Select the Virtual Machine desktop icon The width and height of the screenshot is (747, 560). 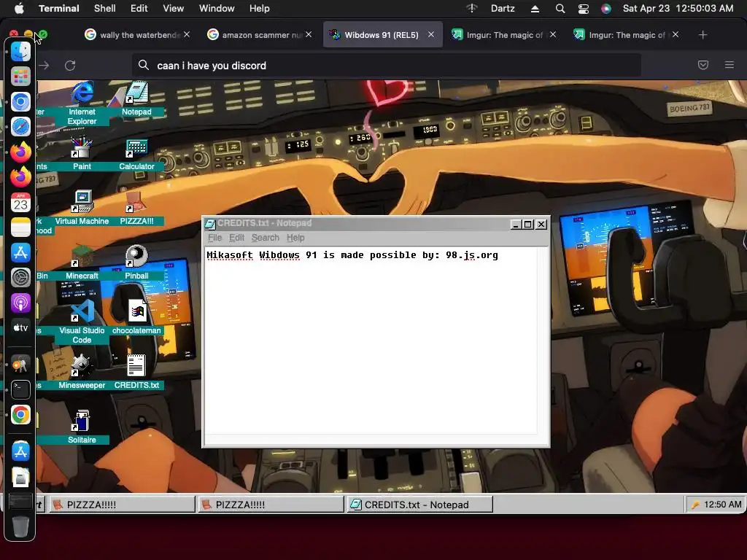pyautogui.click(x=82, y=208)
